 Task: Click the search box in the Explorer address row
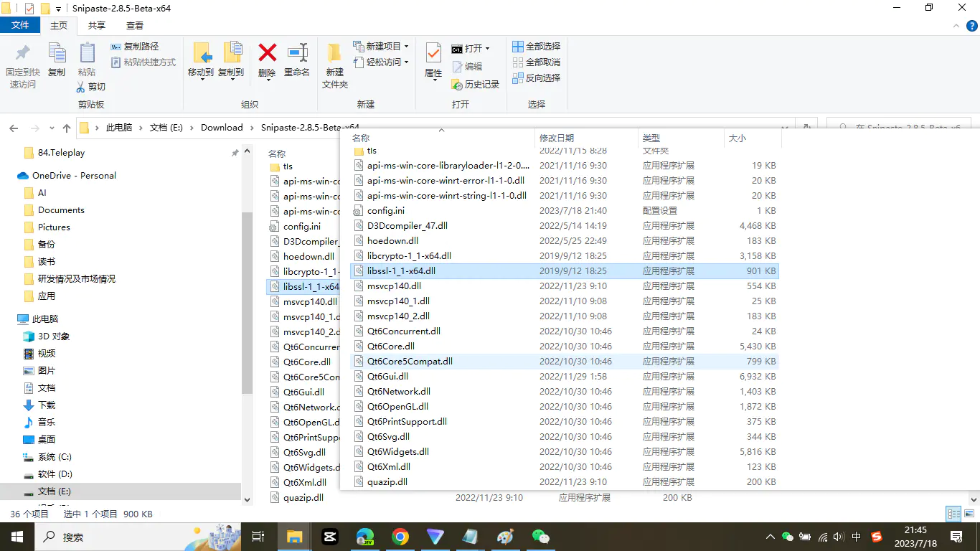click(900, 128)
